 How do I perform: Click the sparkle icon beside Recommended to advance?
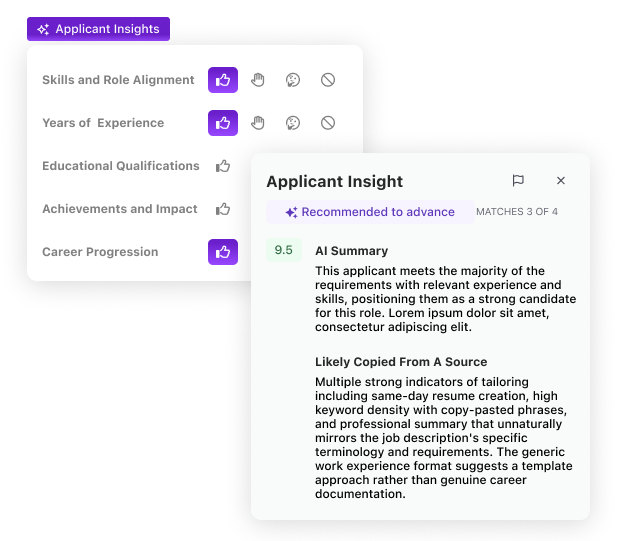click(x=291, y=213)
